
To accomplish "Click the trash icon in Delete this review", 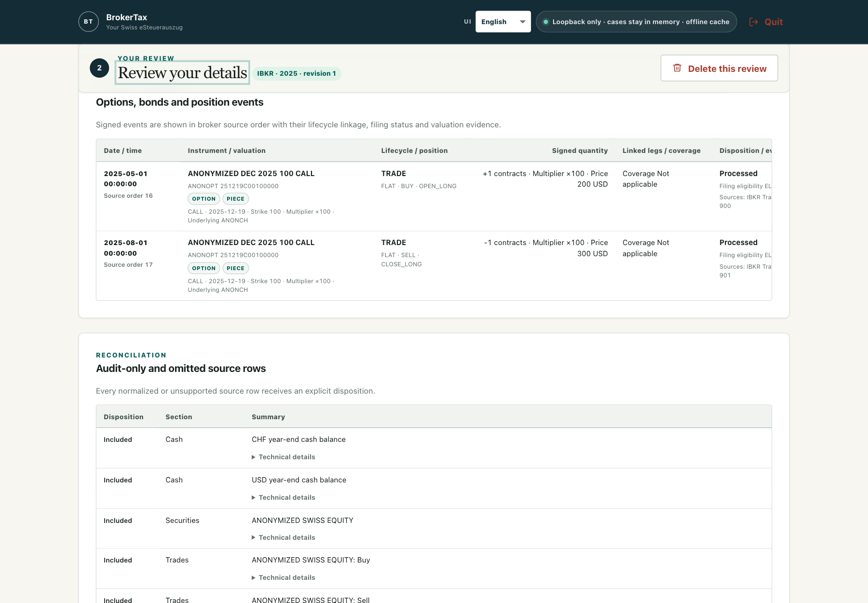I will [677, 68].
